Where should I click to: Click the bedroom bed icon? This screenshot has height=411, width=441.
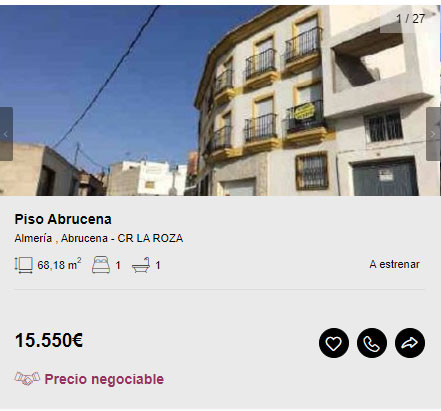point(101,265)
